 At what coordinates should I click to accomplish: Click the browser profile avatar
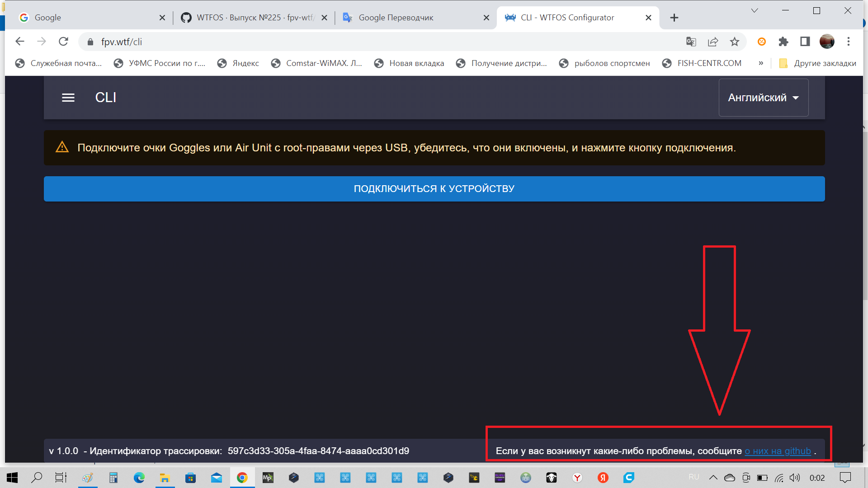(827, 42)
